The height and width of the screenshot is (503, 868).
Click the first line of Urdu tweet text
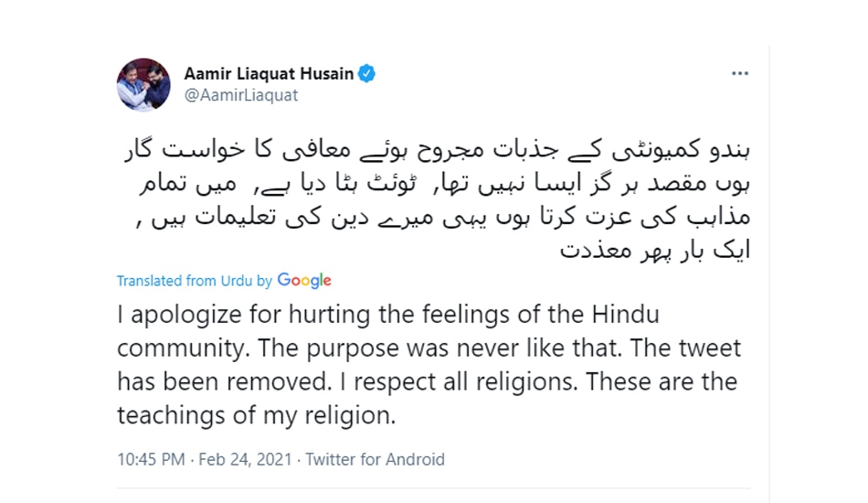click(x=429, y=146)
